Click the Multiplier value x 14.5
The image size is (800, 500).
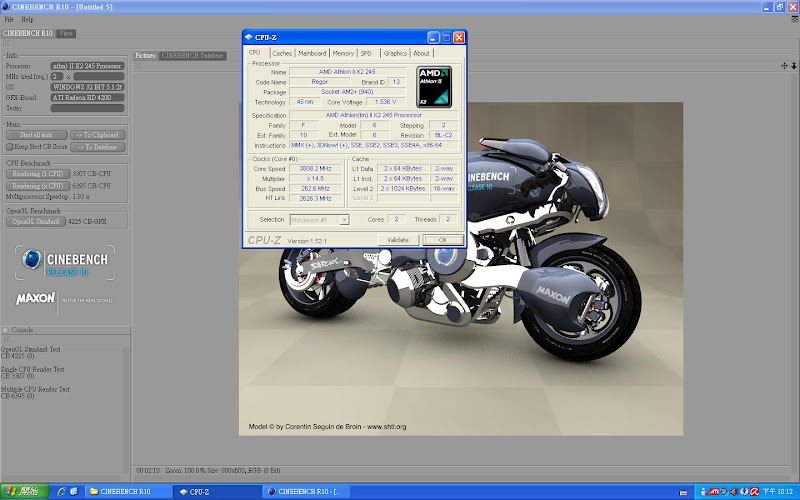pos(315,179)
